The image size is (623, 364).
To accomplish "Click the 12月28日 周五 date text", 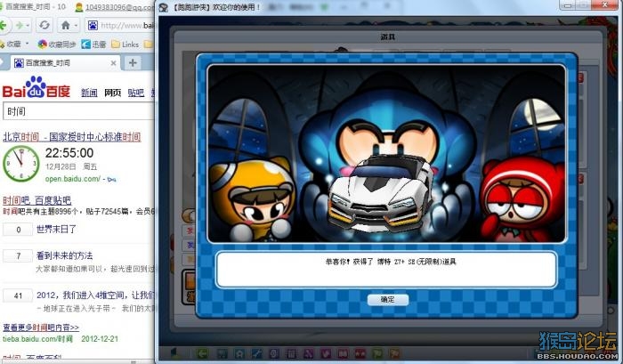I will click(x=71, y=166).
